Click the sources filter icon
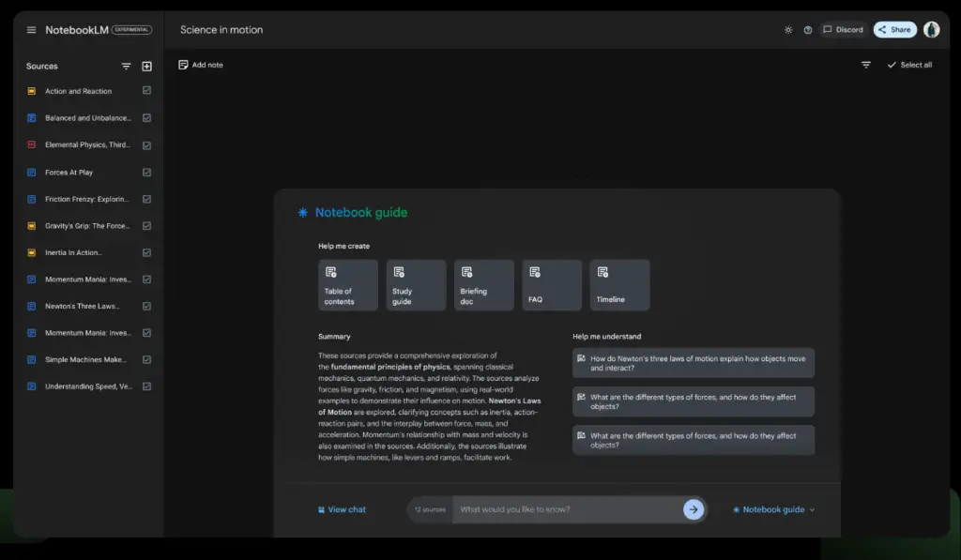 [x=126, y=67]
